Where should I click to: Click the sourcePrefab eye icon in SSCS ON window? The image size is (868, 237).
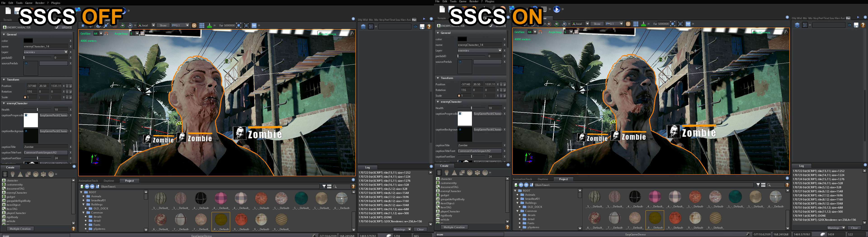coord(460,62)
